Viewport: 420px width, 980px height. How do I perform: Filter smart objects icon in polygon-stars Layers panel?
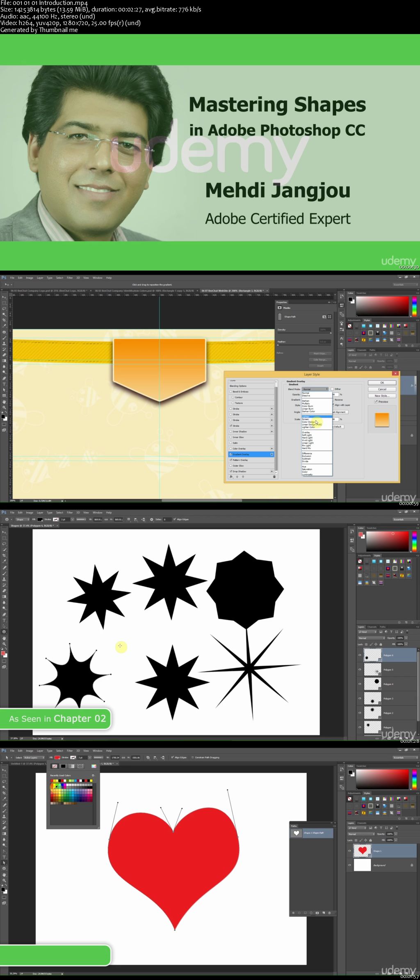coord(402,632)
